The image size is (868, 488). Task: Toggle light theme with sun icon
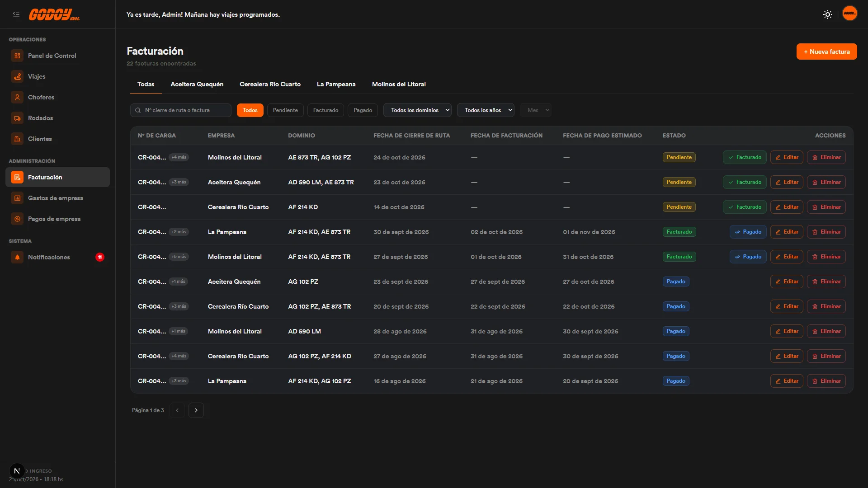[x=827, y=14]
